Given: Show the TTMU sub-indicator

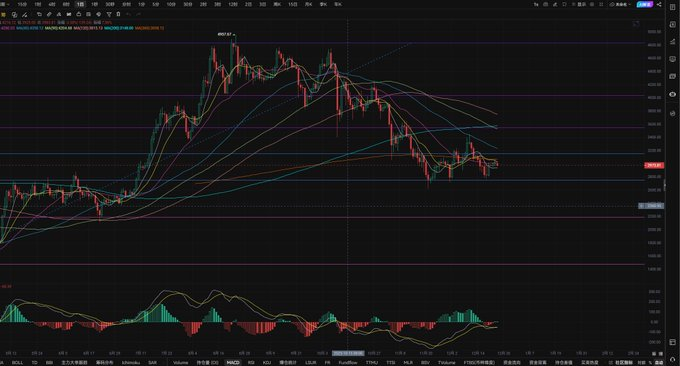Looking at the screenshot, I should point(372,363).
